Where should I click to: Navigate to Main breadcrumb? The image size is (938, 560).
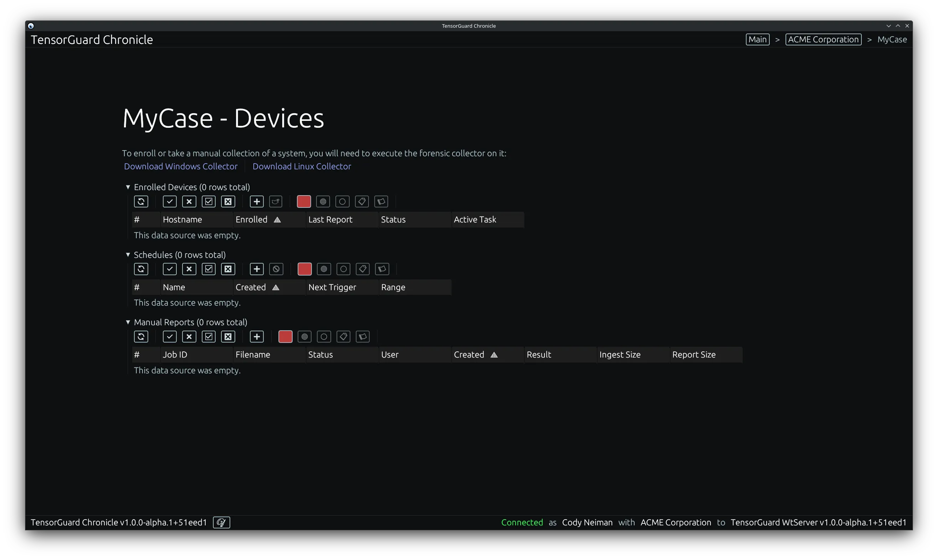[757, 39]
